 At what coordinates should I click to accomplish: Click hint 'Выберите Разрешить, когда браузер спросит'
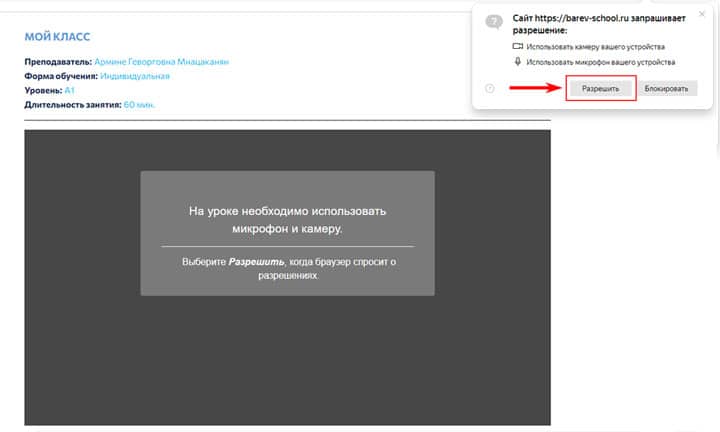(x=288, y=269)
